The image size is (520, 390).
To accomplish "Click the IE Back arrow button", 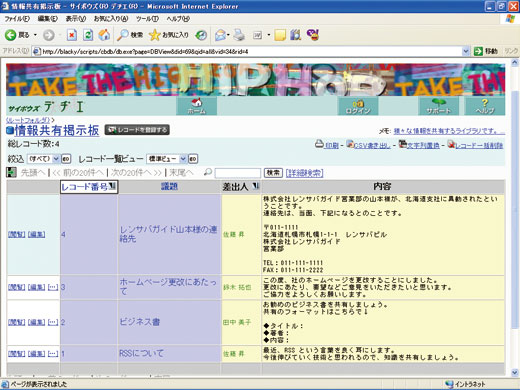I will [11, 35].
